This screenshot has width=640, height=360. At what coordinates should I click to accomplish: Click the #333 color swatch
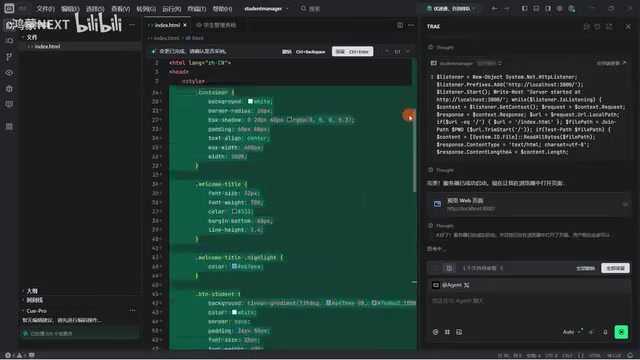[x=234, y=211]
